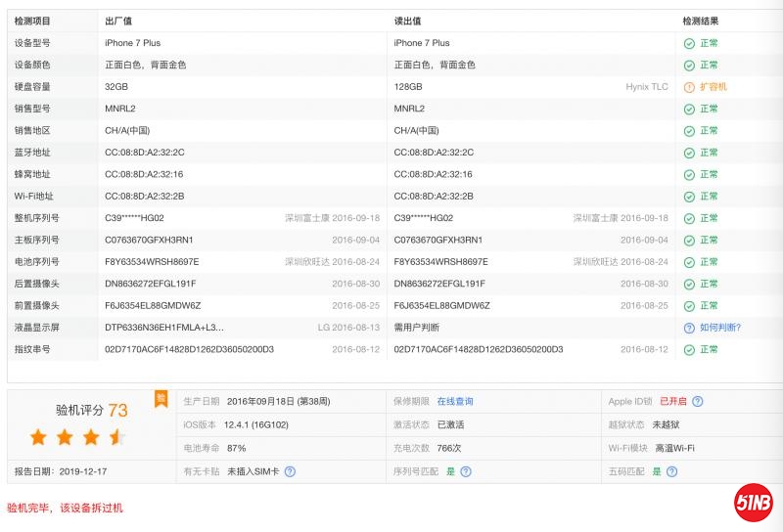The height and width of the screenshot is (532, 783).
Task: Select the 检测结果 column header
Action: pyautogui.click(x=701, y=21)
